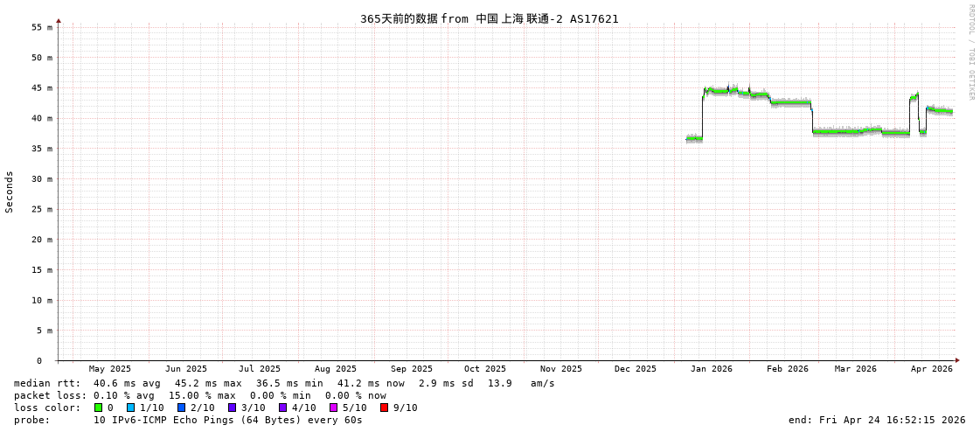The image size is (980, 432).
Task: Click the x-axis right arrow tip
Action: click(x=957, y=360)
